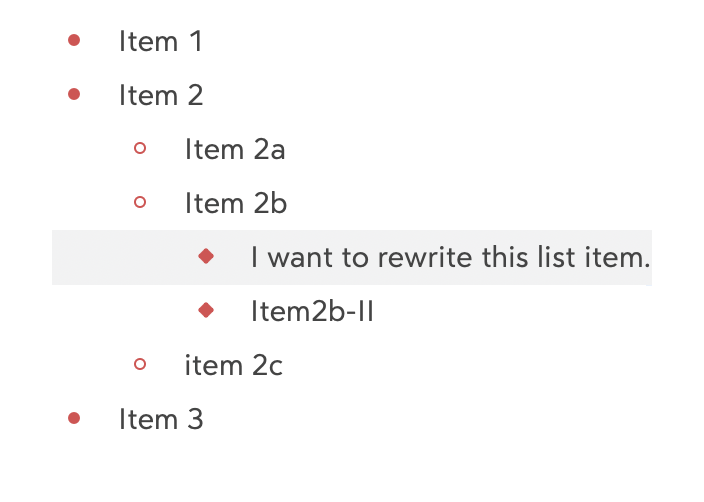This screenshot has height=502, width=704.
Task: Click the diamond bullet beside Item2b-II
Action: pyautogui.click(x=206, y=311)
